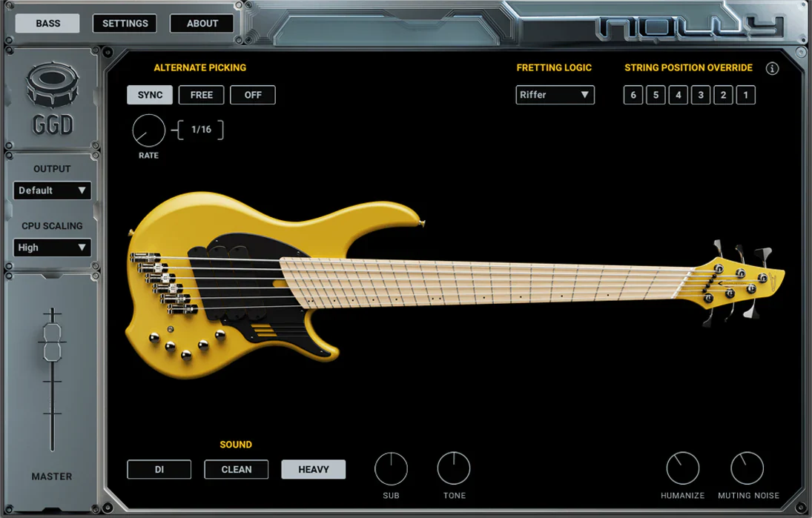Open the info tooltip icon
812x518 pixels.
pos(773,68)
